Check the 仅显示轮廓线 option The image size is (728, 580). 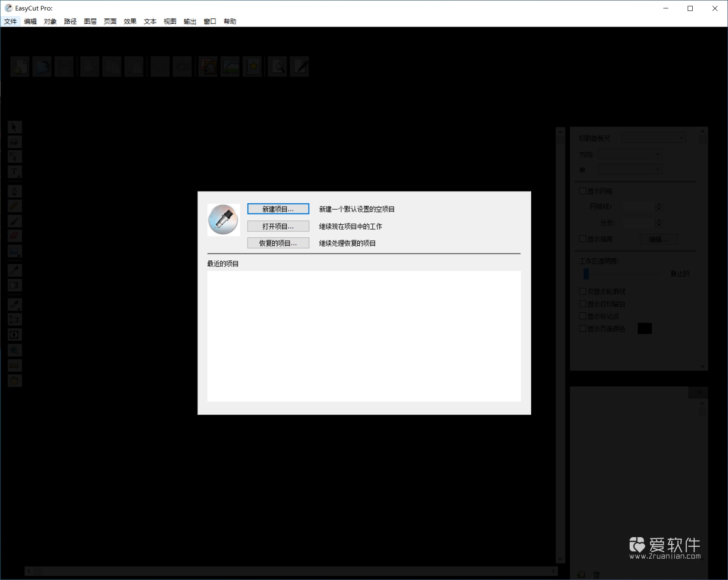(x=583, y=291)
